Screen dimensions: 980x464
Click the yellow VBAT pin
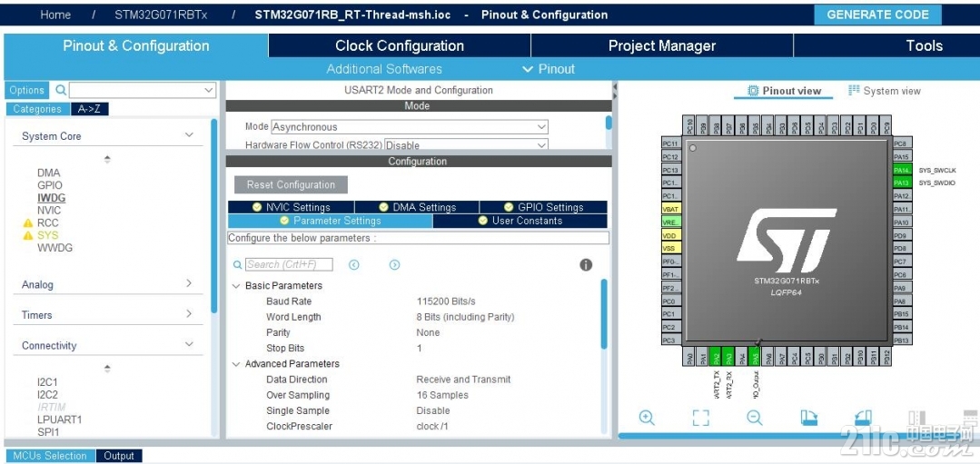(x=671, y=209)
